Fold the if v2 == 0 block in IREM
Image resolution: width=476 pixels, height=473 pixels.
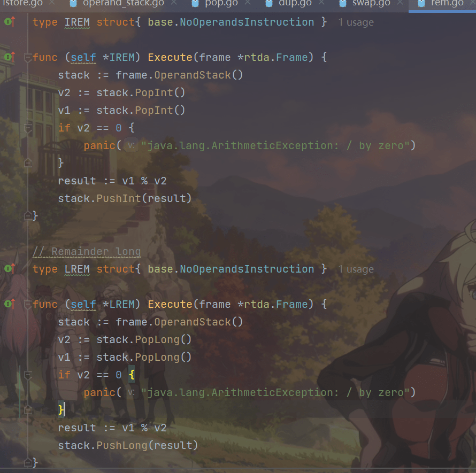click(x=28, y=128)
